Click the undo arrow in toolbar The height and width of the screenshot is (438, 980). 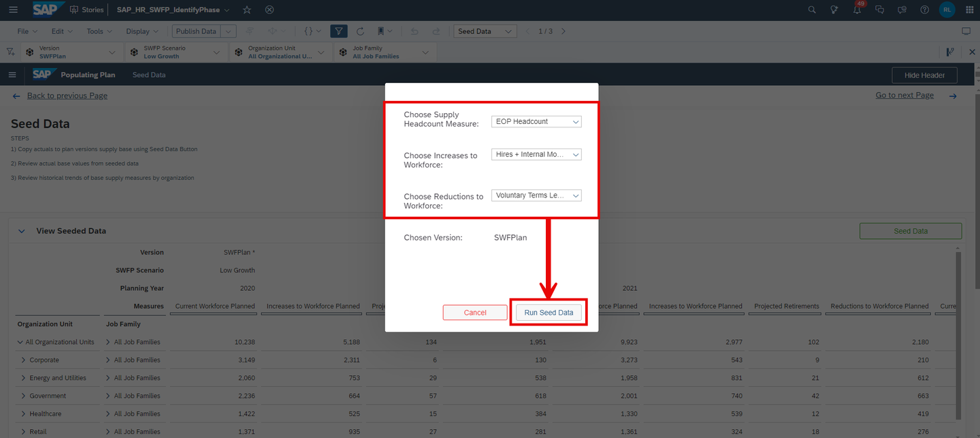(x=415, y=31)
